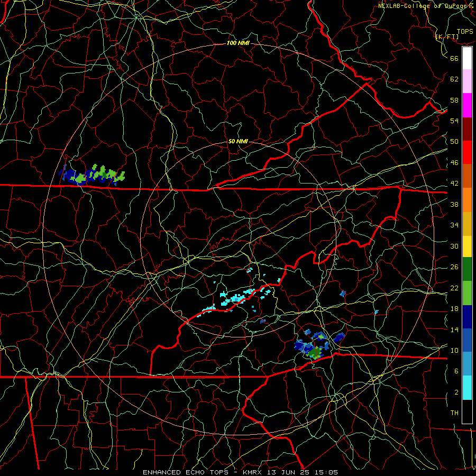Click the legend value 62
This screenshot has width=476, height=476.
(x=454, y=79)
